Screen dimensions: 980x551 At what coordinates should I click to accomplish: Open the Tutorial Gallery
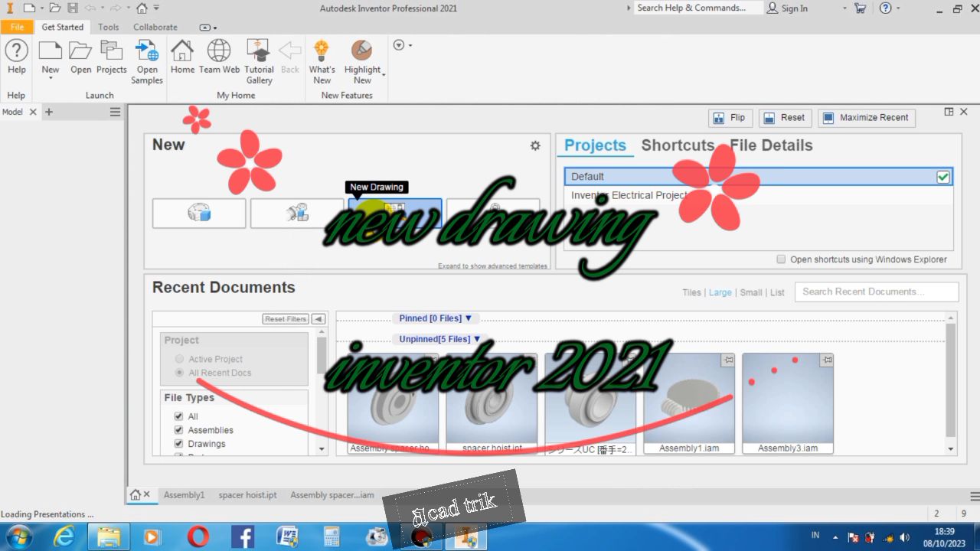tap(259, 52)
